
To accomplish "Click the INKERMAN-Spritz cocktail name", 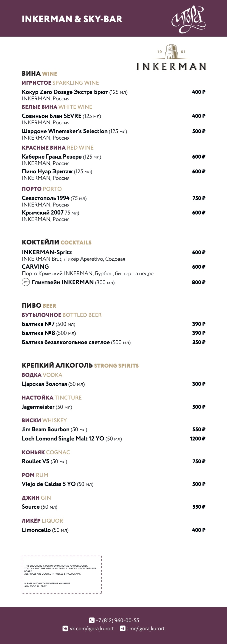I will pos(47,252).
